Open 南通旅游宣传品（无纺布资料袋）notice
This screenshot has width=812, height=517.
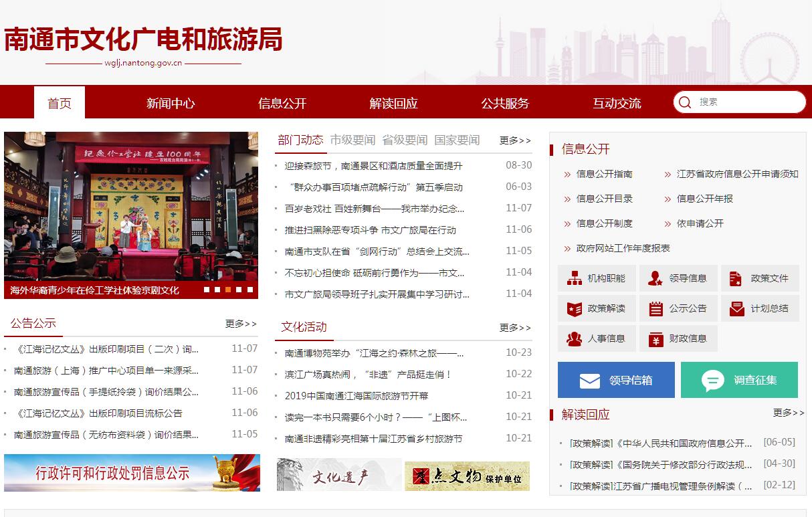click(x=106, y=435)
